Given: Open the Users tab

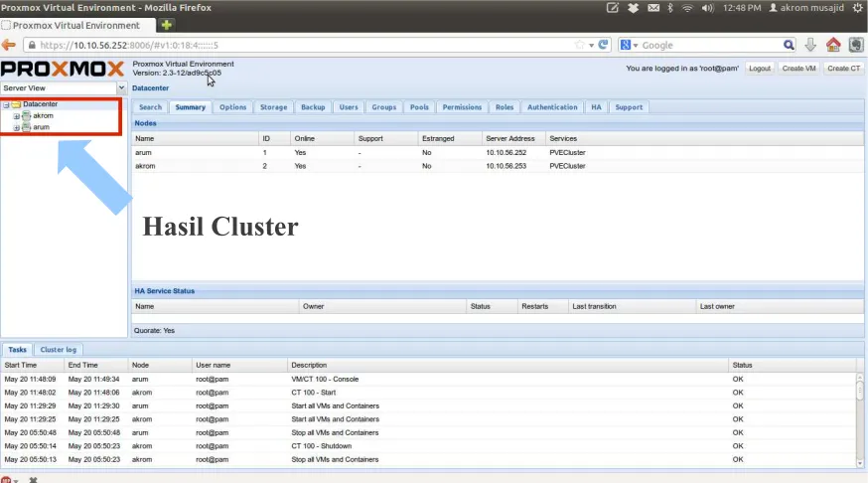Looking at the screenshot, I should point(349,107).
